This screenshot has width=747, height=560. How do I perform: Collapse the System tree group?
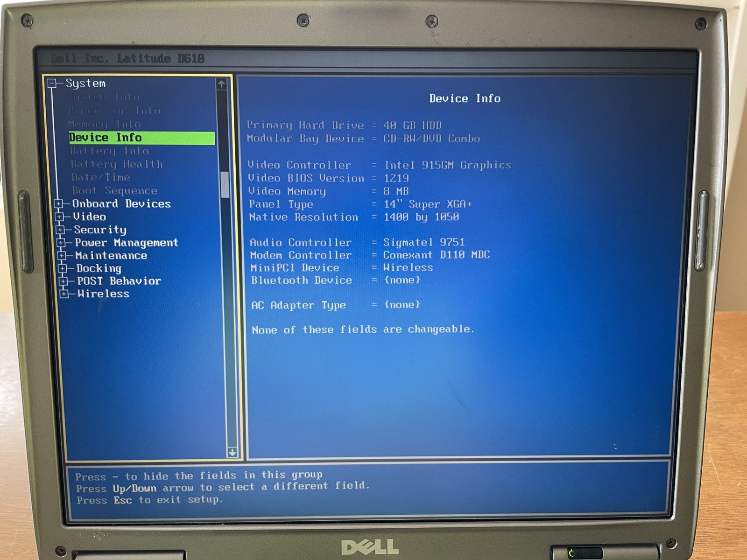pyautogui.click(x=52, y=84)
